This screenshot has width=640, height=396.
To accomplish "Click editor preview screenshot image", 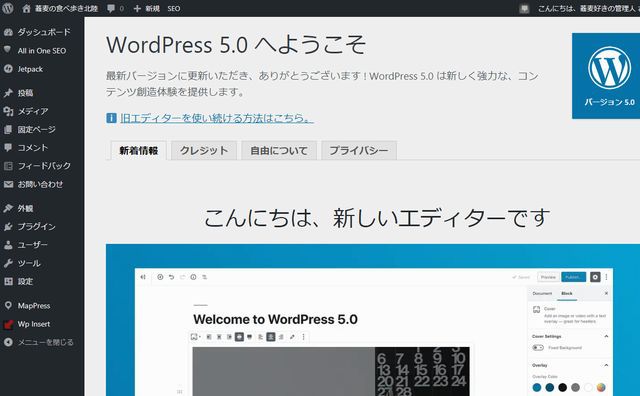I will tap(373, 320).
